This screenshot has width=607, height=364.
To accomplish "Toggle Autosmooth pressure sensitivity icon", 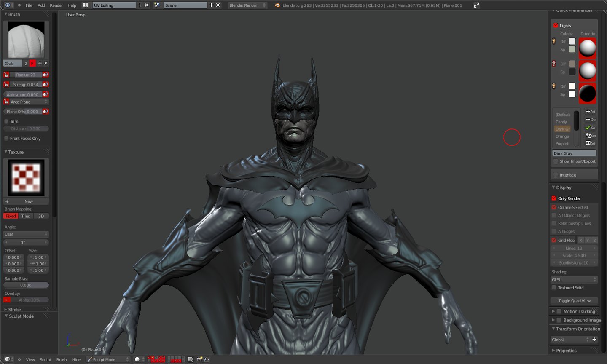I will pos(46,94).
